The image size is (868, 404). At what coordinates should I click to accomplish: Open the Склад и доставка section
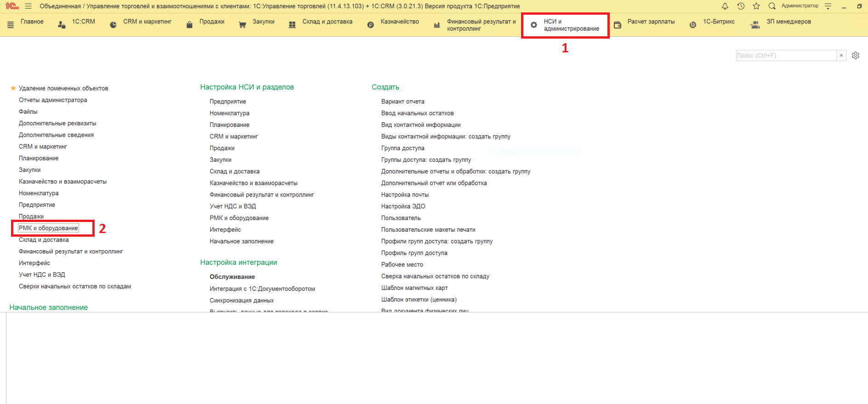[321, 22]
